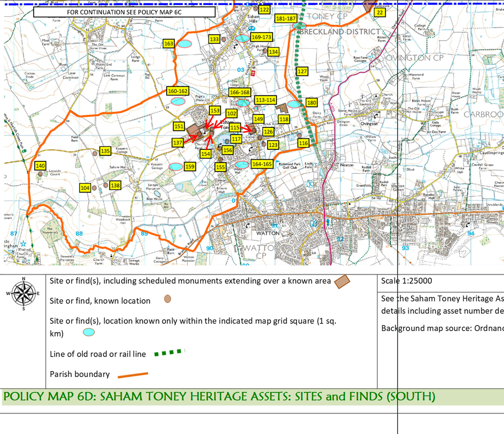504x434 pixels.
Task: Click the 'OVINGTON CP' map label
Action: pyautogui.click(x=414, y=58)
